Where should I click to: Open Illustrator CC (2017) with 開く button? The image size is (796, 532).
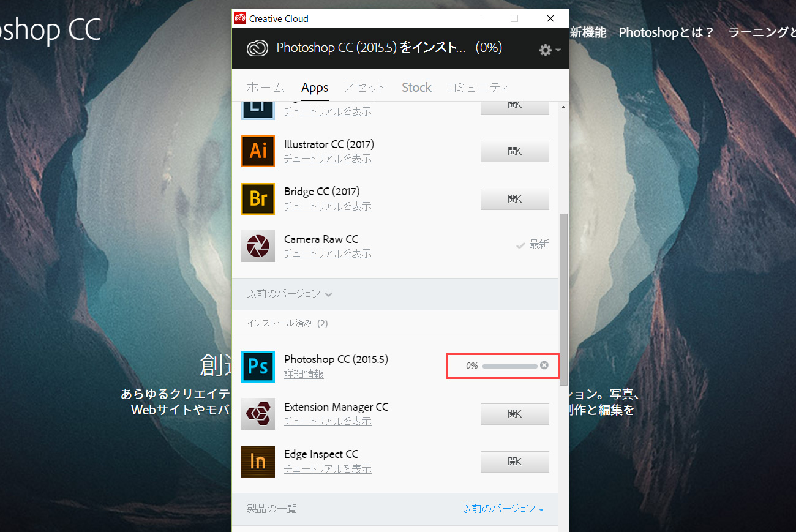(515, 151)
